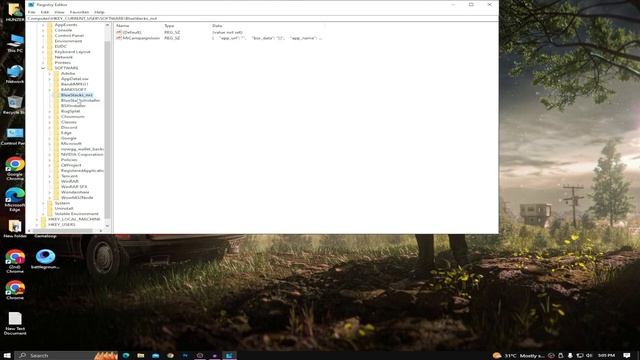Collapse the SOFTWARE key
Image resolution: width=640 pixels, height=360 pixels.
click(x=43, y=68)
